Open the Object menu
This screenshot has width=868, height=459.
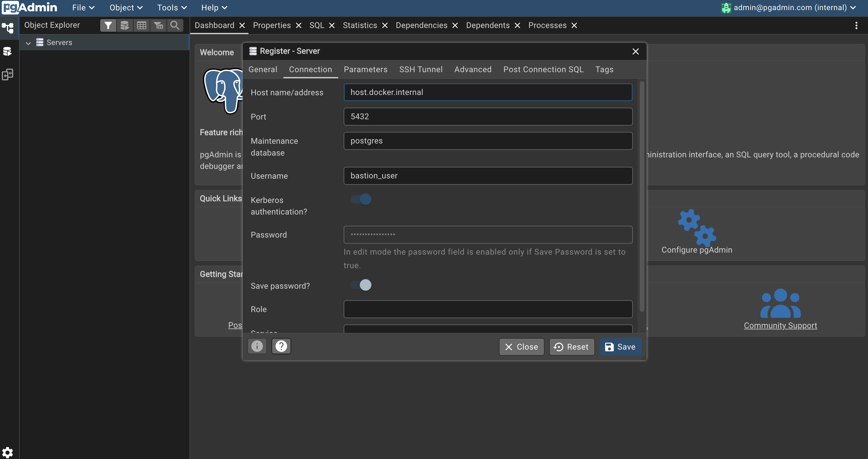pyautogui.click(x=126, y=8)
